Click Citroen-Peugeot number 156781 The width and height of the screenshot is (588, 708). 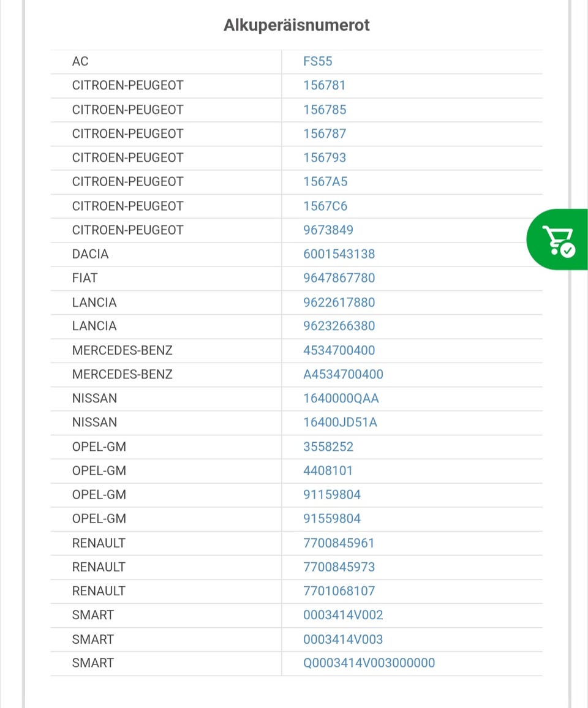click(x=325, y=86)
